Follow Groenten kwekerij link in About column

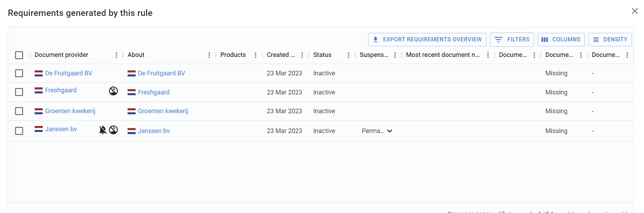(163, 111)
